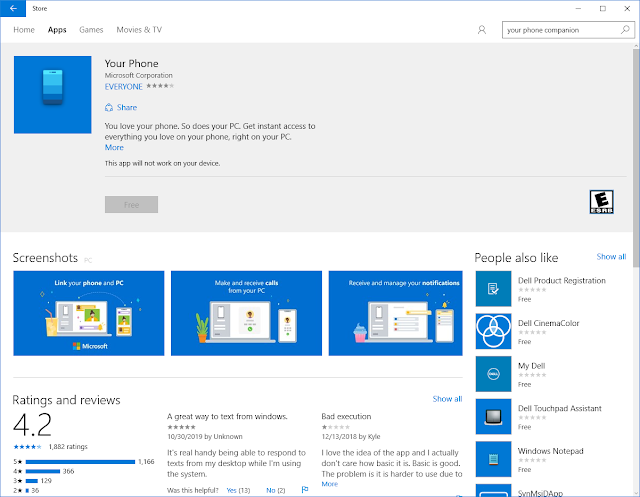Image resolution: width=640 pixels, height=497 pixels.
Task: Open the Dell Product Registration app icon
Action: (x=493, y=288)
